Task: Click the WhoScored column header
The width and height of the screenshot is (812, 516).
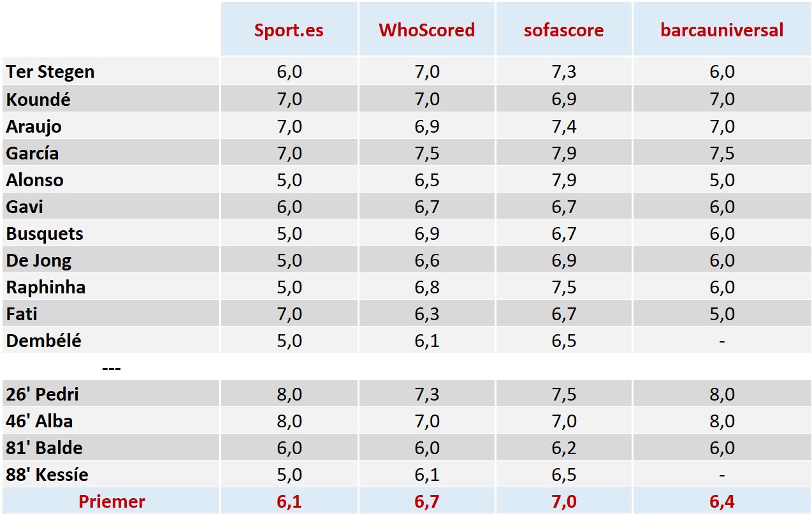Action: click(426, 30)
